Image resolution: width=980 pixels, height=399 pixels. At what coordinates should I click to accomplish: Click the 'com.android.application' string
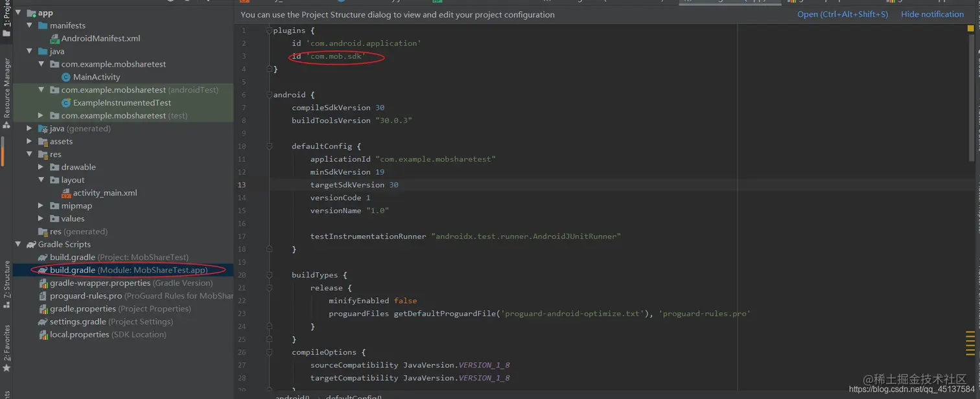point(364,43)
